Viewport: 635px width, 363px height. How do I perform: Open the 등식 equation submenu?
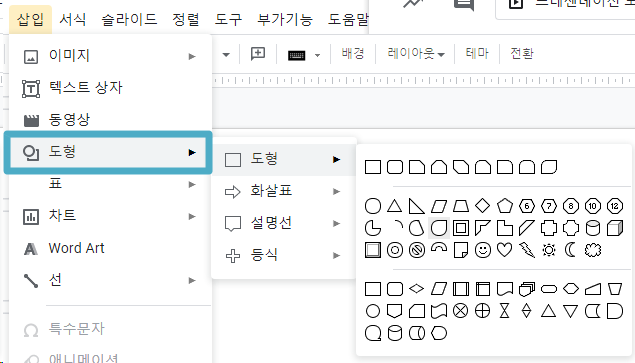[283, 255]
